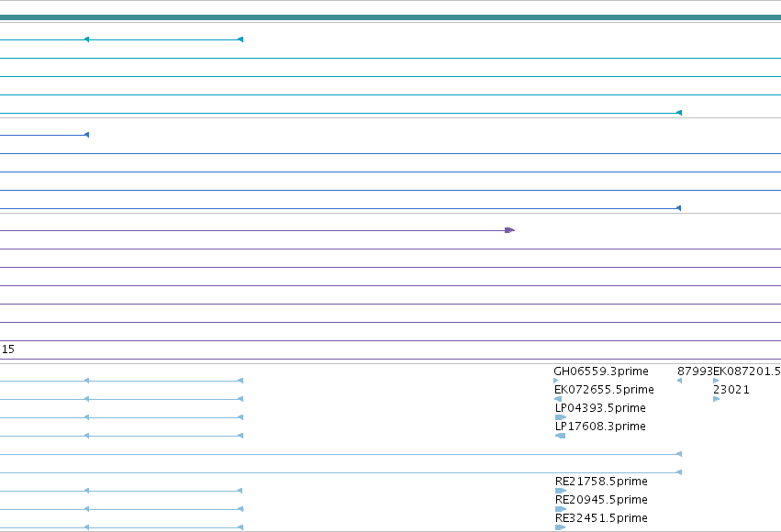The width and height of the screenshot is (781, 532).
Task: Select the LP17608.3prime feature label
Action: [600, 427]
